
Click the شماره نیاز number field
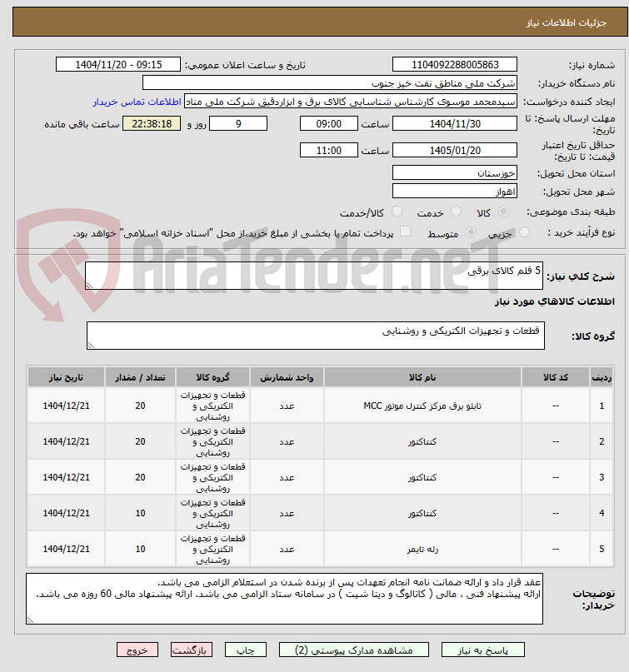click(455, 65)
